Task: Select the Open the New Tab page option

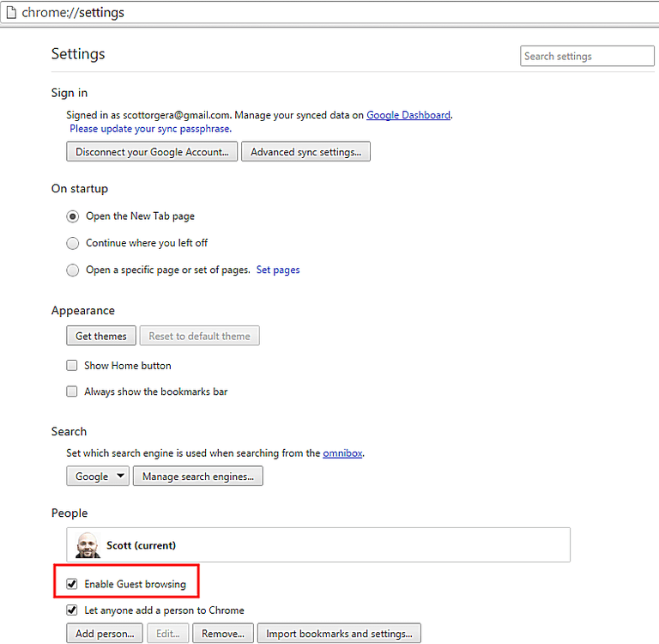Action: [72, 216]
